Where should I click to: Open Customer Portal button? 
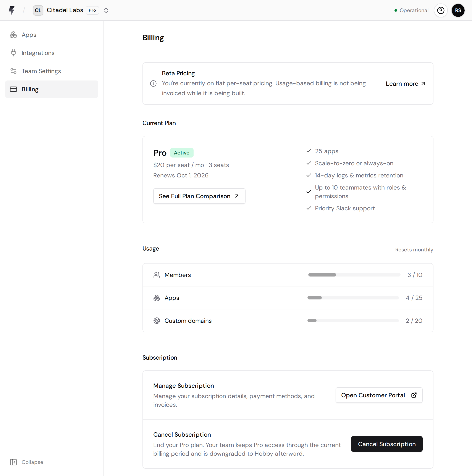pos(379,395)
